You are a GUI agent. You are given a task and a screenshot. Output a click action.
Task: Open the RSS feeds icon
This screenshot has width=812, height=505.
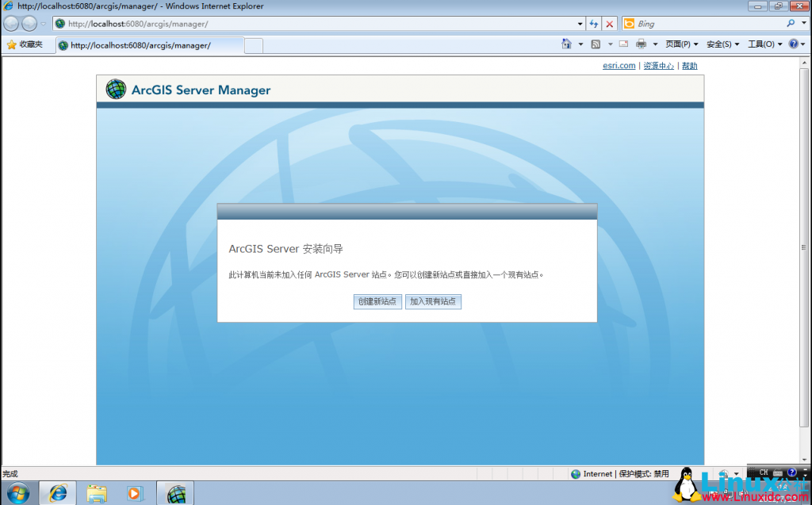point(596,44)
